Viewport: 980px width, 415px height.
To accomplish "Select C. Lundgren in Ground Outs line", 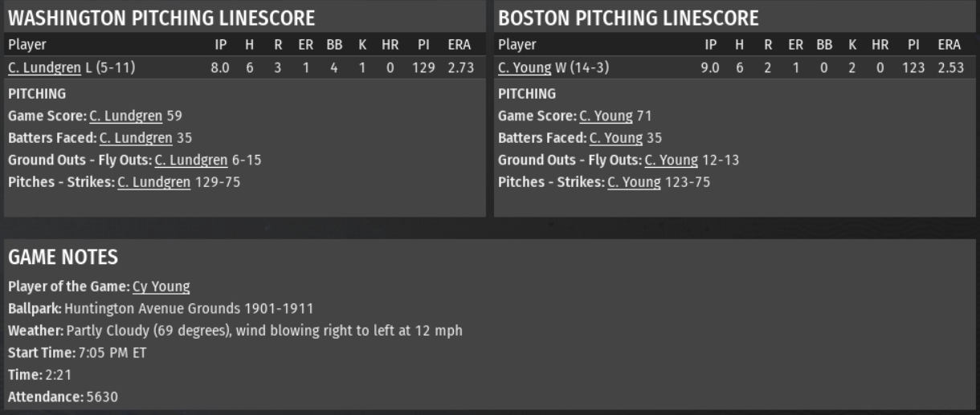I will click(190, 161).
